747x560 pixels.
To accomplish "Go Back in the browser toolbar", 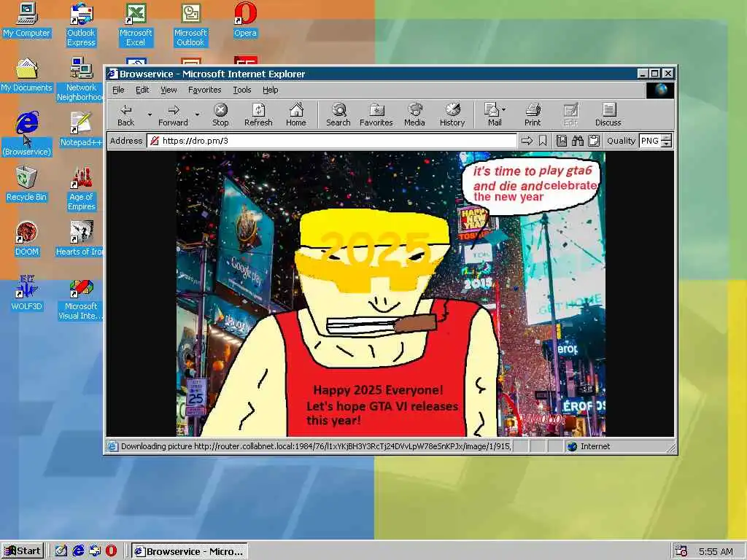I will pos(125,114).
